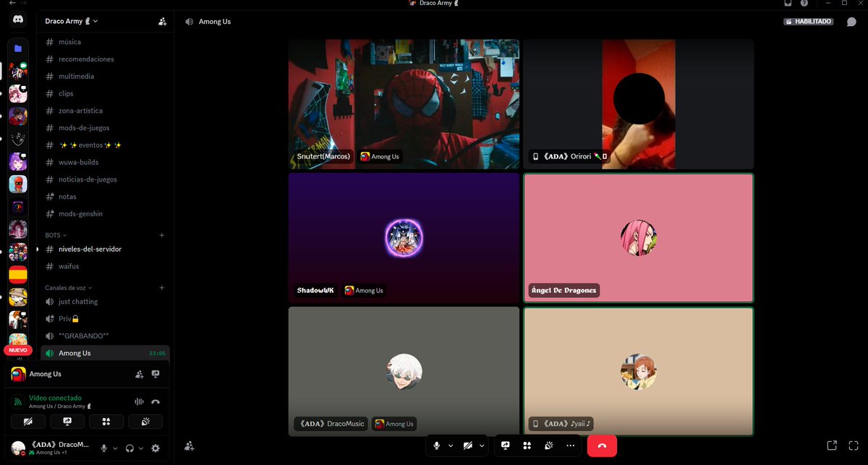
Task: Collapse the Canales de voz category
Action: (68, 288)
